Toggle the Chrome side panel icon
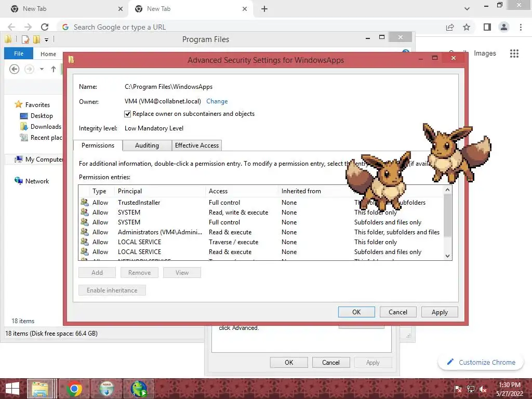The height and width of the screenshot is (399, 532). pyautogui.click(x=487, y=27)
